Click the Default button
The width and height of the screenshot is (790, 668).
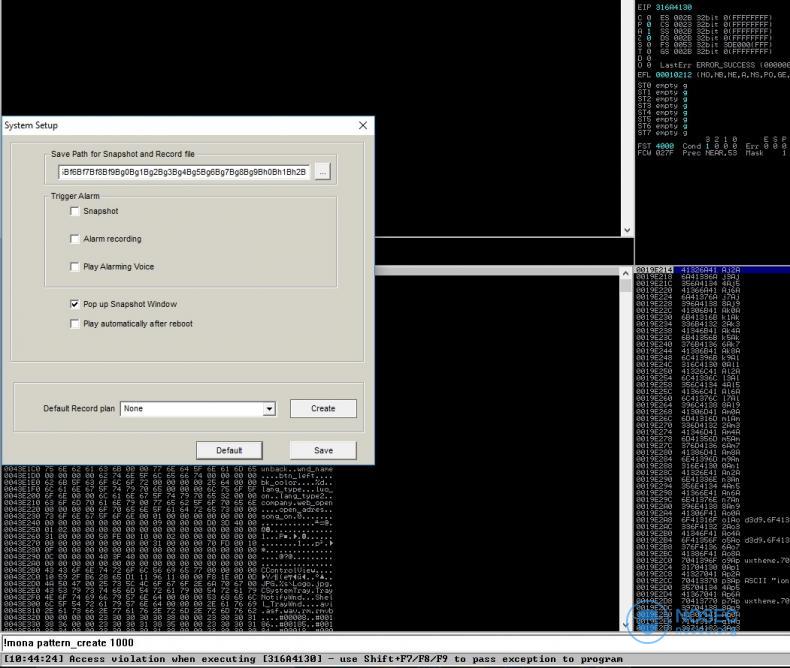point(229,450)
